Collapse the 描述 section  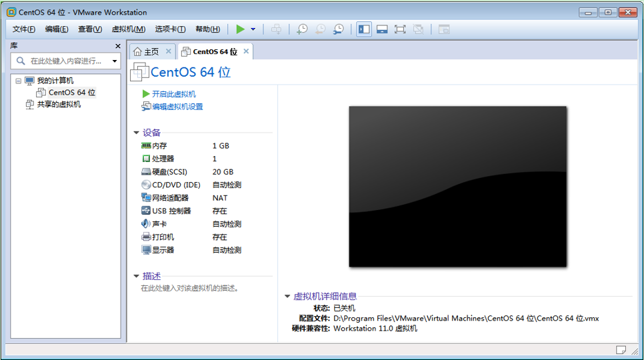(137, 276)
